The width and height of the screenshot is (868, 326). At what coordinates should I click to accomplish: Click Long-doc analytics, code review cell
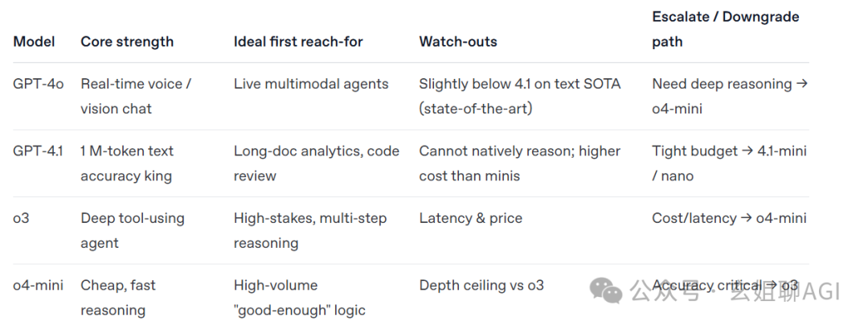click(x=316, y=163)
